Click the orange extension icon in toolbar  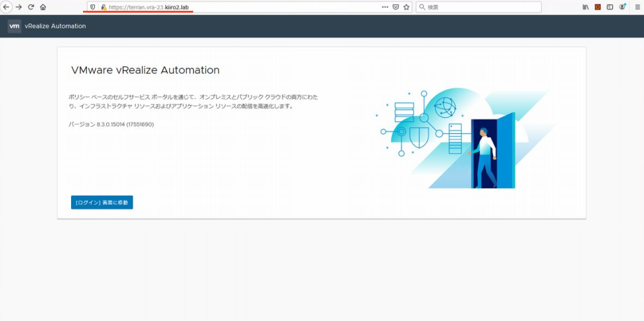coord(598,7)
